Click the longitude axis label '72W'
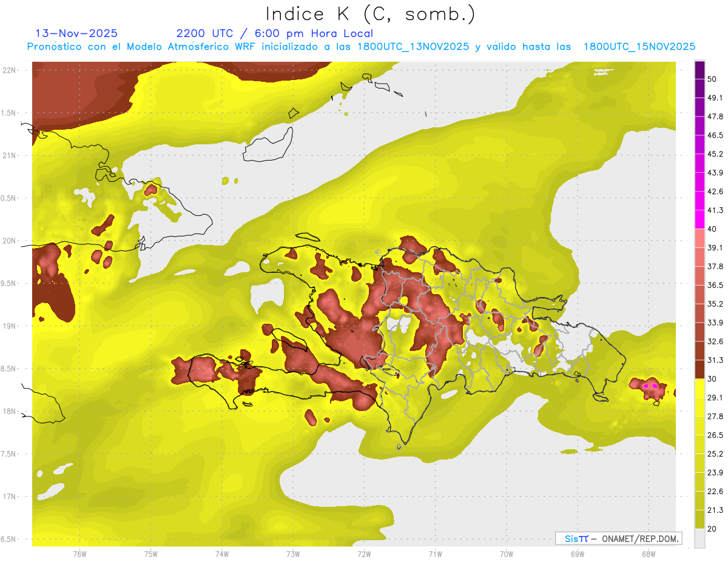 (364, 554)
